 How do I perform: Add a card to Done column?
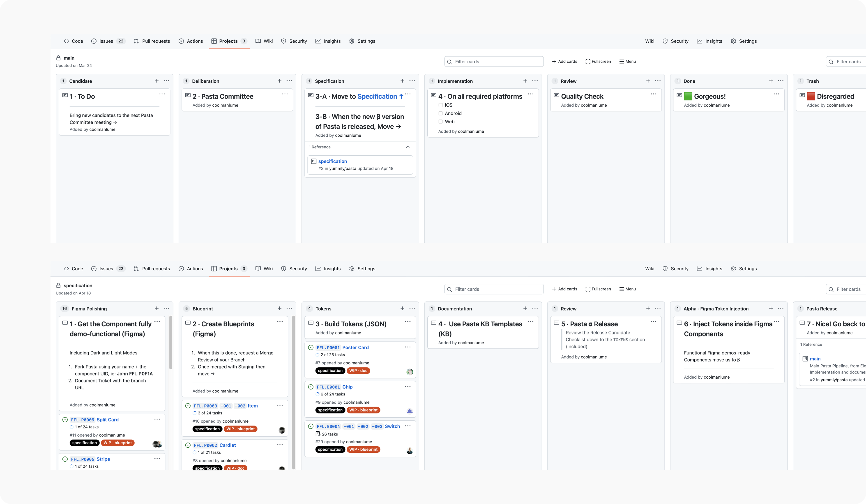pyautogui.click(x=771, y=81)
